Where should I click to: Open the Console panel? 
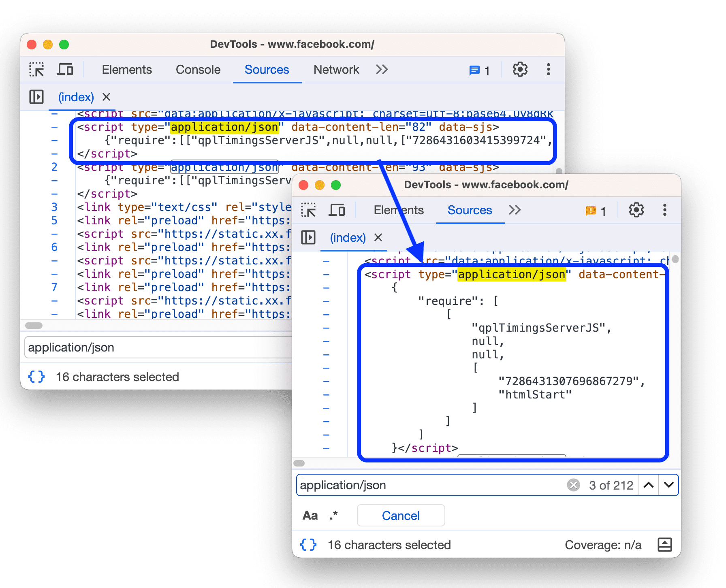(198, 69)
